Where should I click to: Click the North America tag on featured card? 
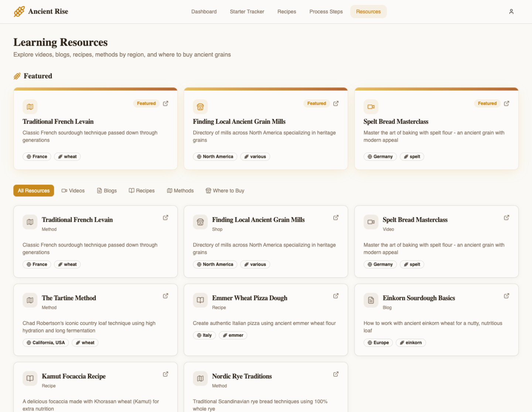pos(215,157)
